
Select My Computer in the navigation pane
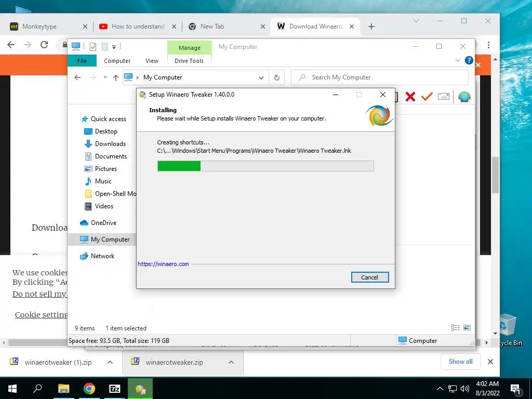102,240
